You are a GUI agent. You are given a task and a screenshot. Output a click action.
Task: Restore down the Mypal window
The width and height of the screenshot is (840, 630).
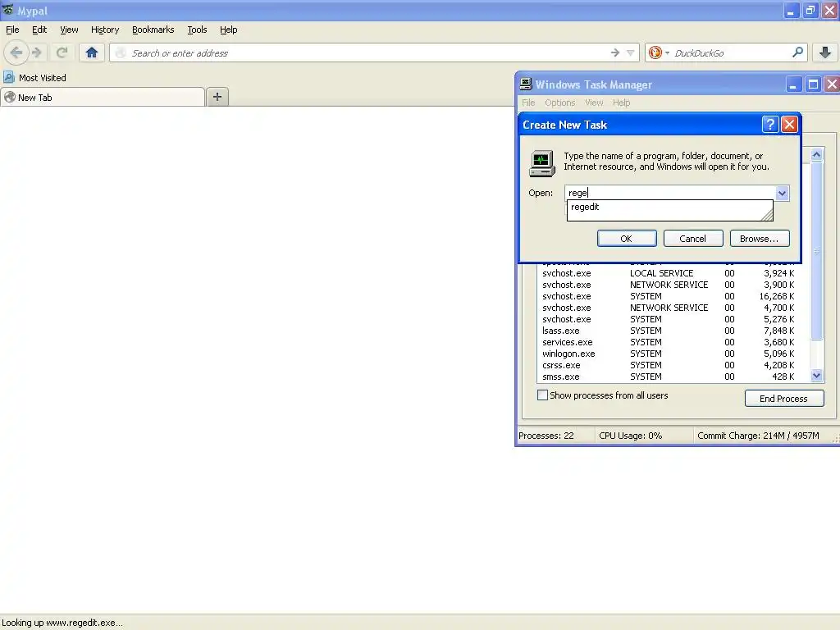click(x=810, y=10)
